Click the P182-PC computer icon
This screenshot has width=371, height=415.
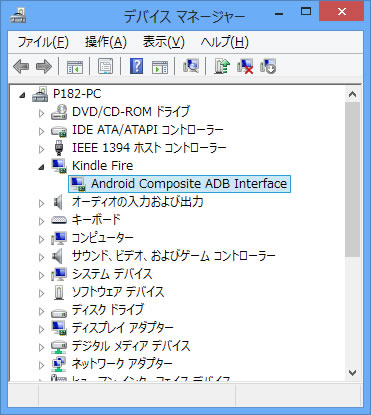point(40,94)
